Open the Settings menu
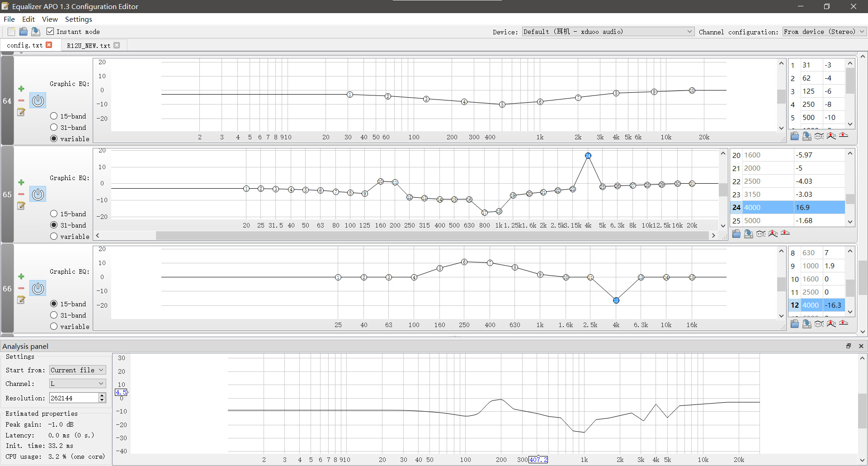Screen dimensions: 868x466 click(x=79, y=19)
